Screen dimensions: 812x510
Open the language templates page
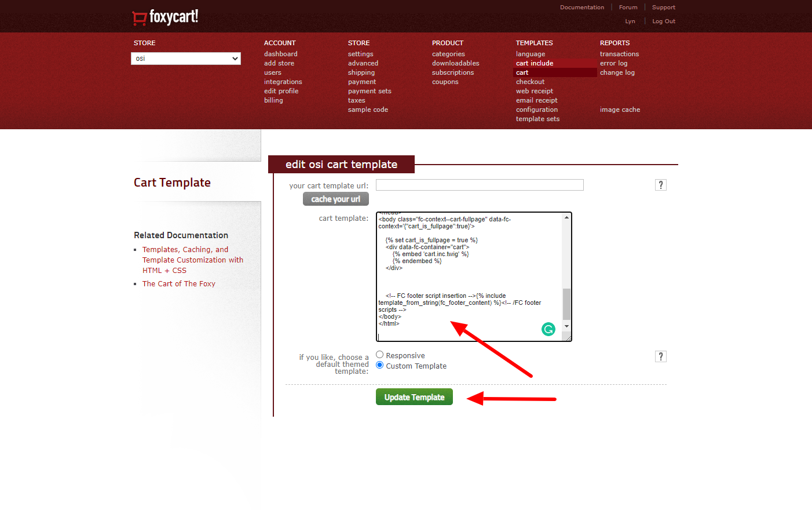click(531, 54)
